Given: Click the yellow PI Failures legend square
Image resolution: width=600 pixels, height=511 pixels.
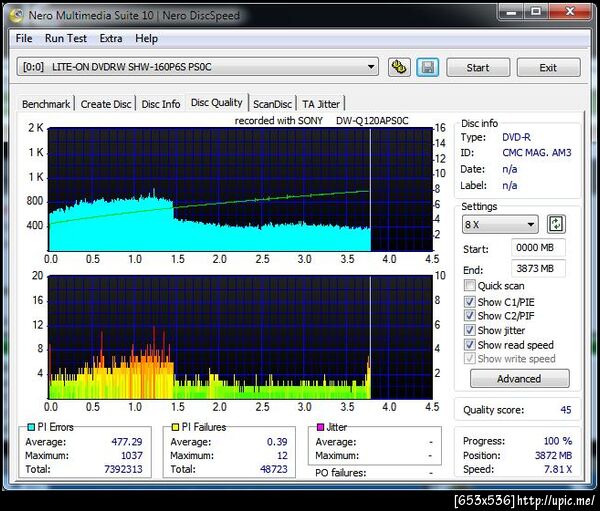Looking at the screenshot, I should point(174,428).
